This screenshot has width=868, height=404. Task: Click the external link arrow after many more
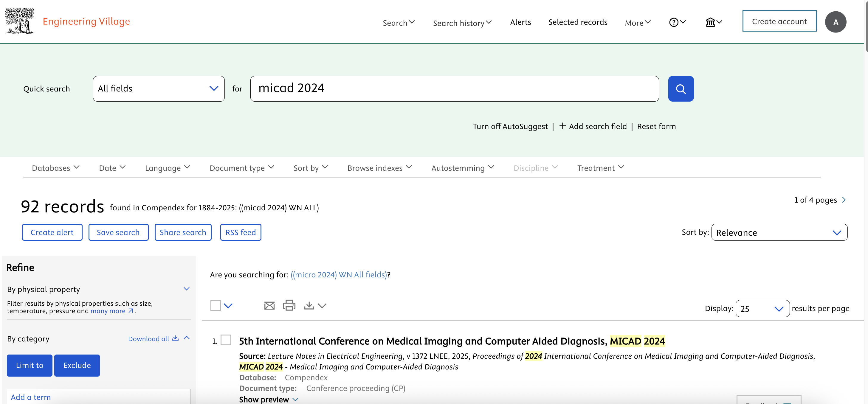point(131,311)
